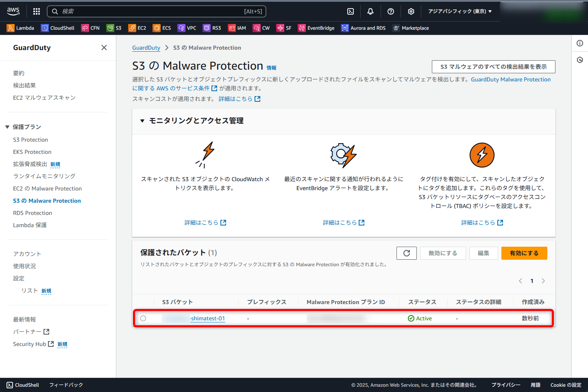Screen dimensions: 588x392
Task: Open VPC shortcut in favorites bar
Action: coord(187,28)
